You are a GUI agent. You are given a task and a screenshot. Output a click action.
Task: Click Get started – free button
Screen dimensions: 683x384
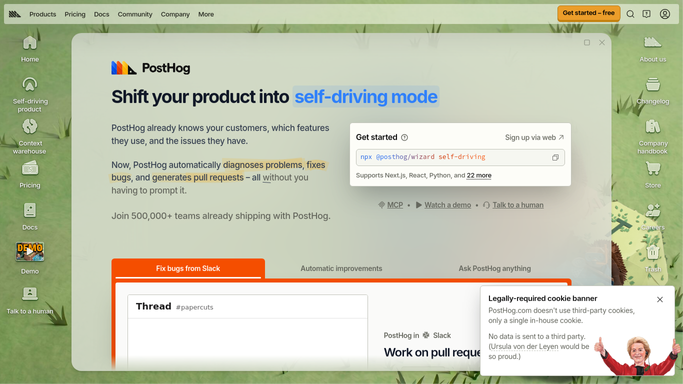pyautogui.click(x=588, y=13)
